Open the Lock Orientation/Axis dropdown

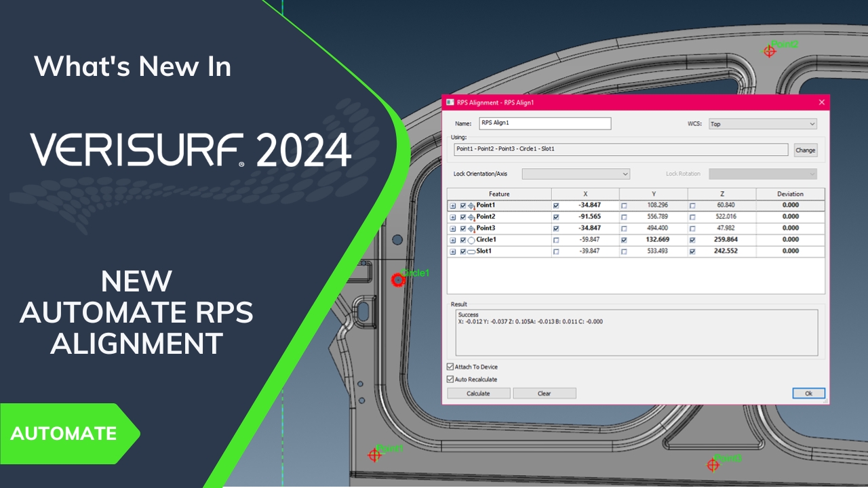(x=575, y=174)
